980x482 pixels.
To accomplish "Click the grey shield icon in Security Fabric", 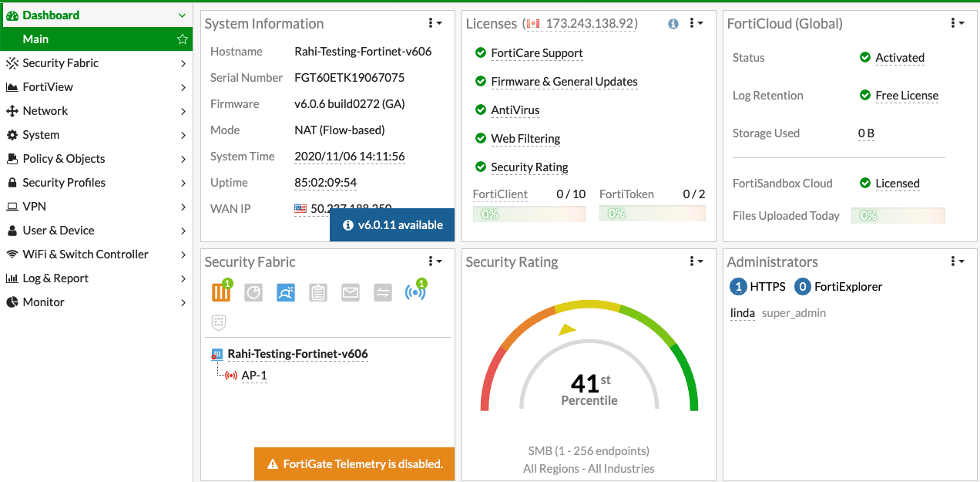I will coord(219,322).
